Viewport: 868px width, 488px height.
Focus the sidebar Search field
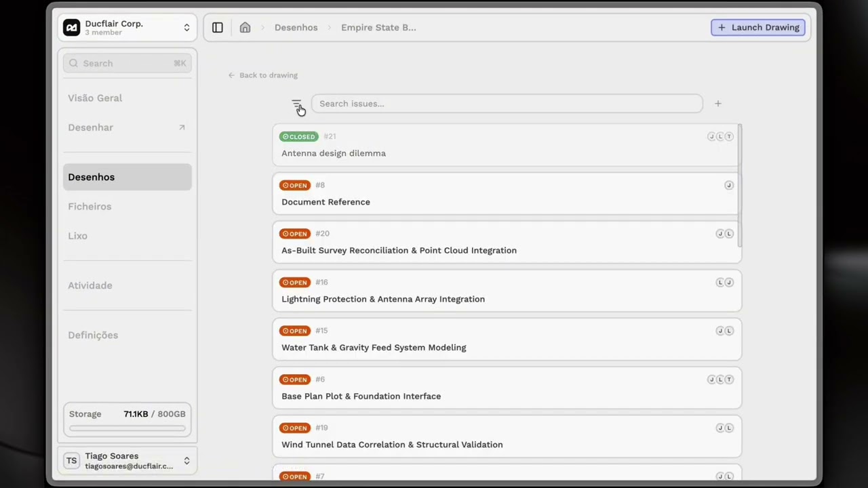127,63
